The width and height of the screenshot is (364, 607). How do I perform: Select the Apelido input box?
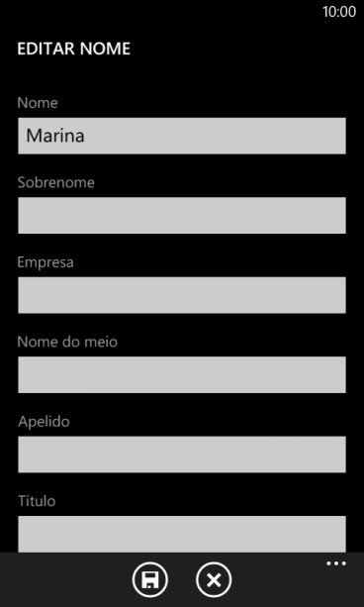pyautogui.click(x=182, y=455)
